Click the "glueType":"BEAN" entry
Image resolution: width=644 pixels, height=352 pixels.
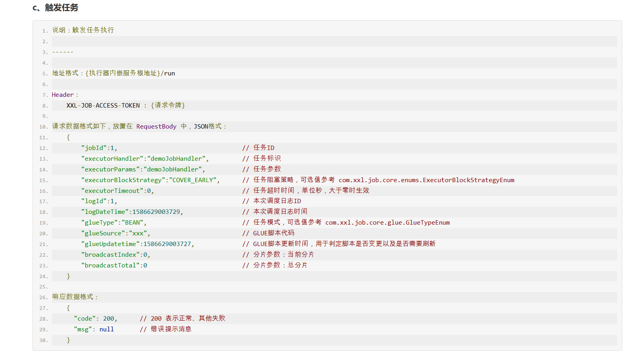click(x=114, y=223)
